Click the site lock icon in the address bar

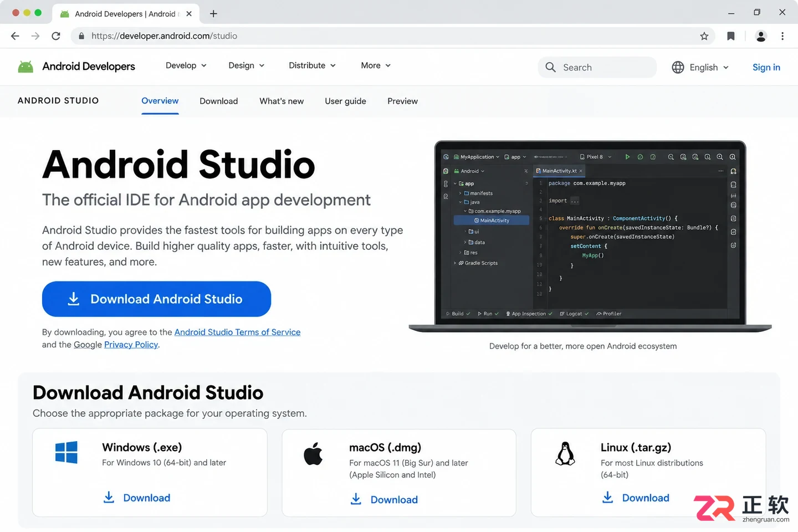81,36
